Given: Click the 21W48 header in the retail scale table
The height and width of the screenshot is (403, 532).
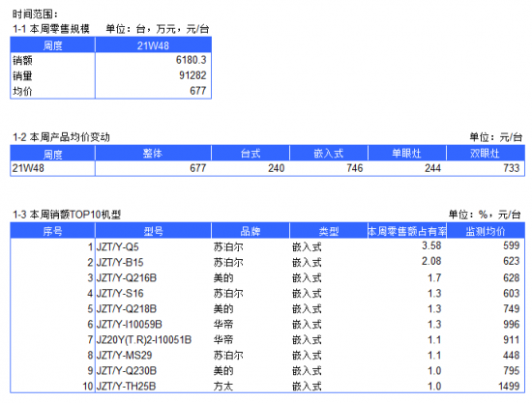Looking at the screenshot, I should [153, 45].
